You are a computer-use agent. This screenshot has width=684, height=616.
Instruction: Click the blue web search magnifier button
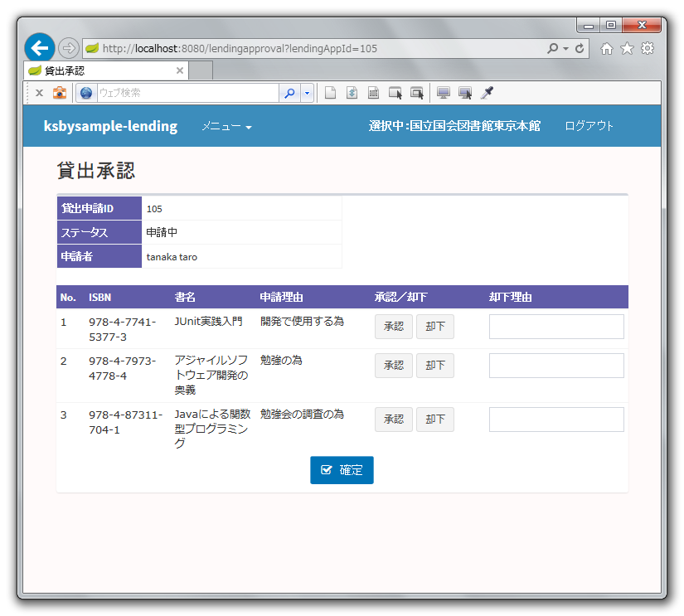pos(289,93)
